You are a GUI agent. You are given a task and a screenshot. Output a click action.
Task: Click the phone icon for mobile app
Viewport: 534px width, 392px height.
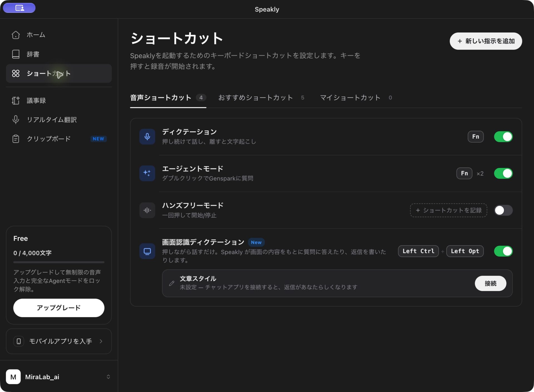pos(19,341)
